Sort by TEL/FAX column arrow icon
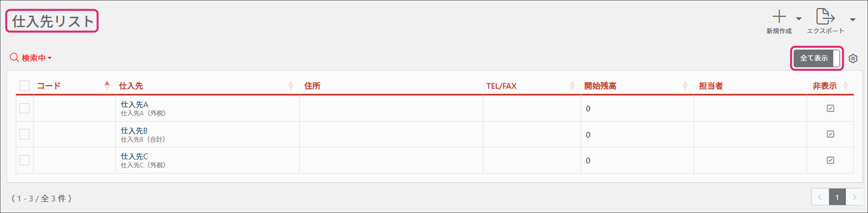868x213 pixels. click(572, 85)
